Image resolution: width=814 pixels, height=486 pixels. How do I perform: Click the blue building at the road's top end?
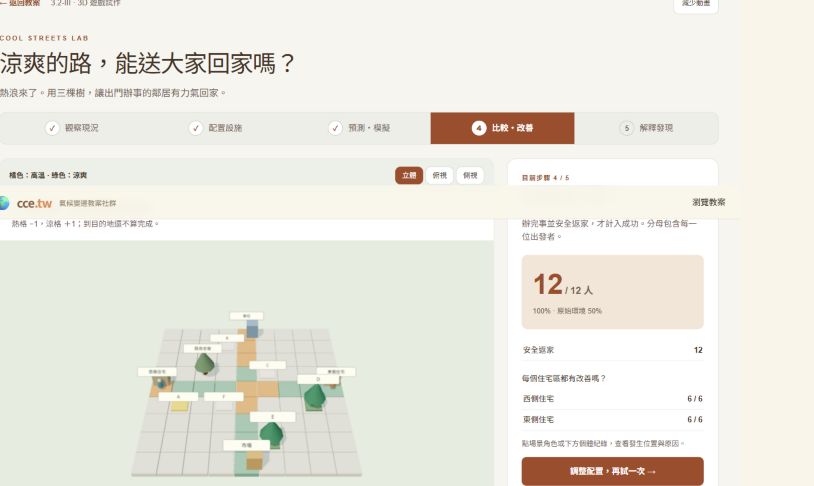click(252, 329)
